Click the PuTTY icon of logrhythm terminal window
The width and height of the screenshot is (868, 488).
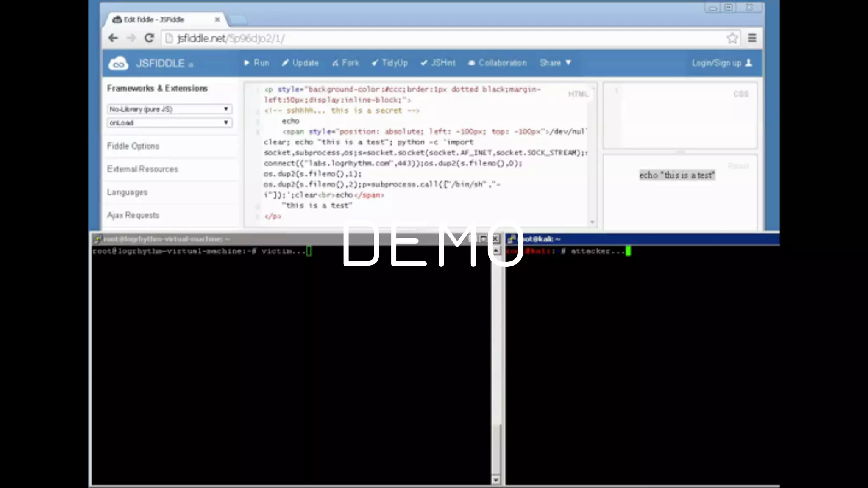pos(97,239)
